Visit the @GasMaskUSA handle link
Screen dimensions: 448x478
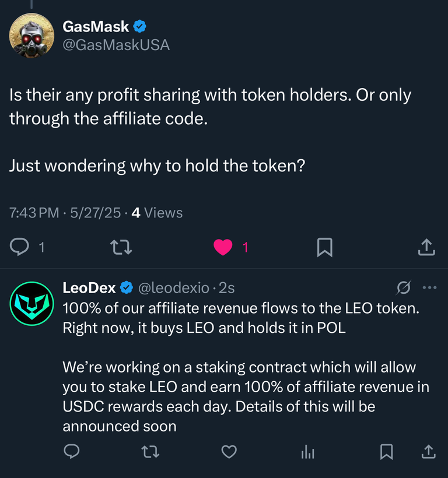pyautogui.click(x=116, y=45)
